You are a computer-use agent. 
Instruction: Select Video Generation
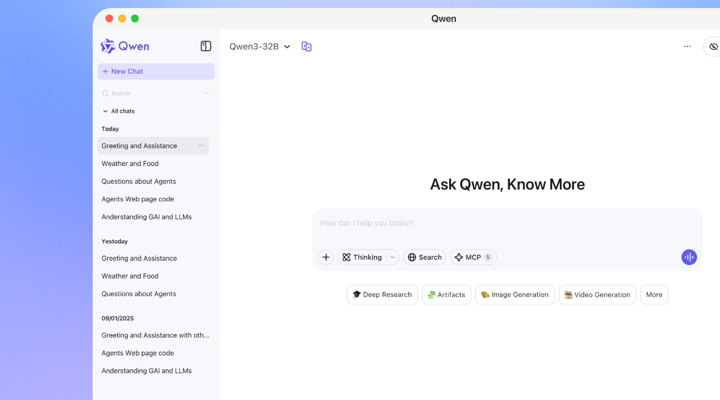597,295
